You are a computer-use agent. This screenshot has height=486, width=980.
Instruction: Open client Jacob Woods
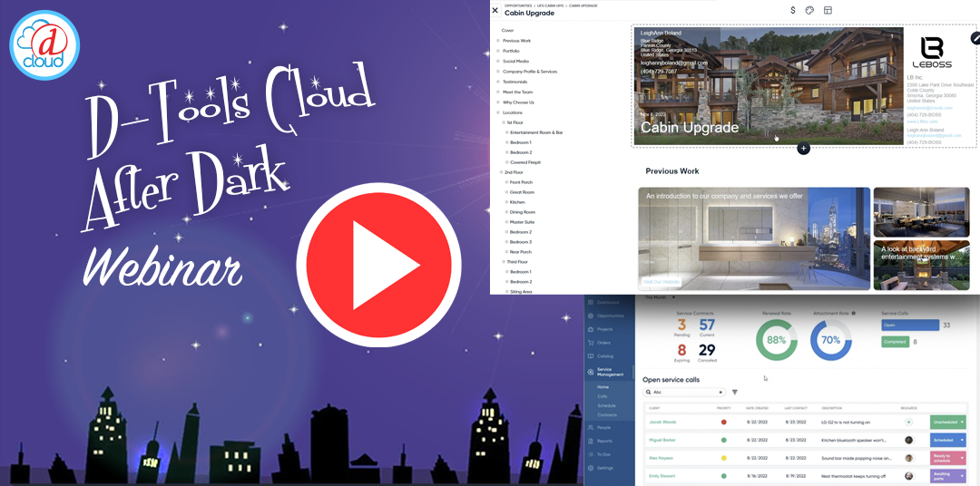662,423
